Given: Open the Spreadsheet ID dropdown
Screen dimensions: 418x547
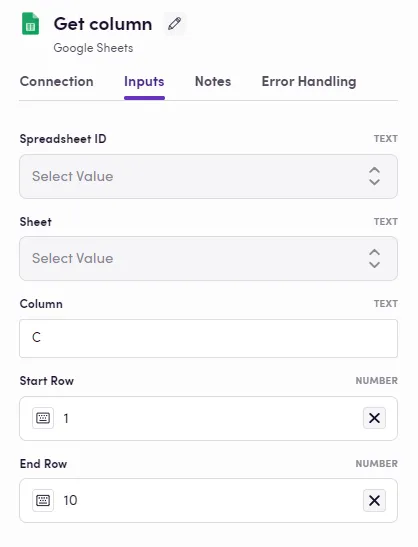Looking at the screenshot, I should click(x=208, y=177).
